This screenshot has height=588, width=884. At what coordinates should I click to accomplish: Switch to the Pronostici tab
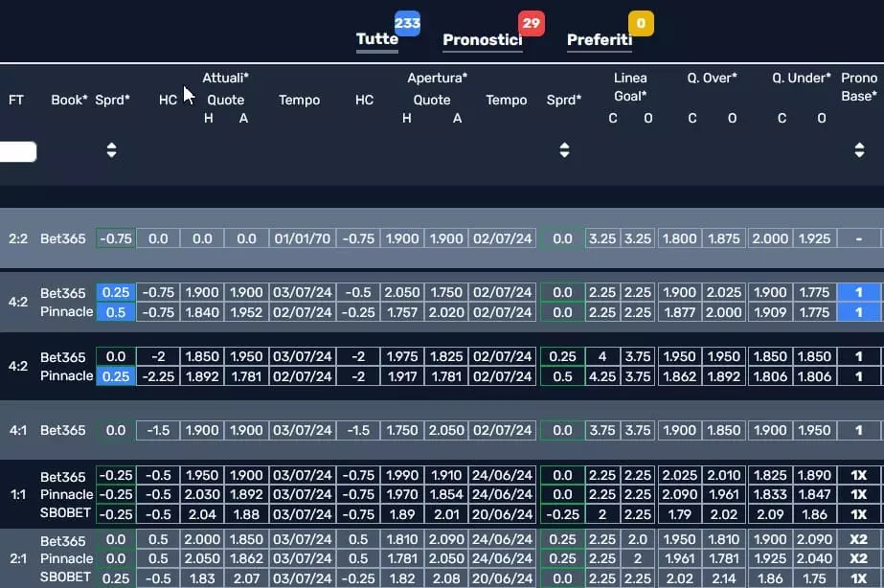pyautogui.click(x=484, y=40)
